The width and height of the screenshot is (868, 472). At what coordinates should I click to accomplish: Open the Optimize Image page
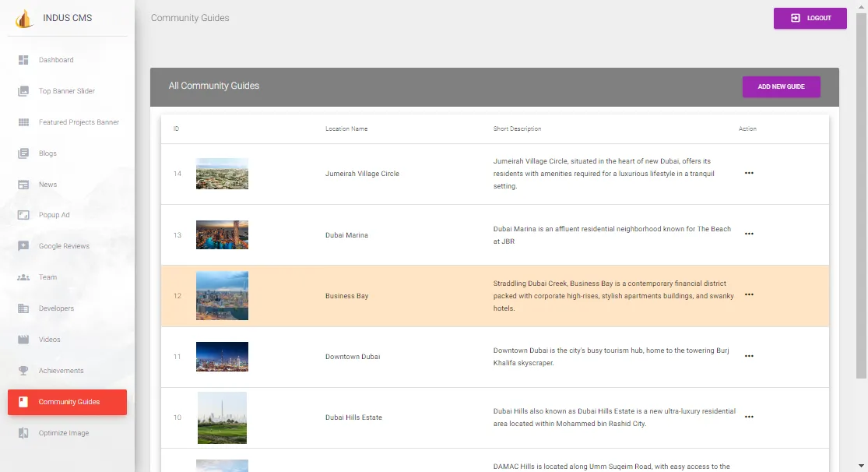67,433
